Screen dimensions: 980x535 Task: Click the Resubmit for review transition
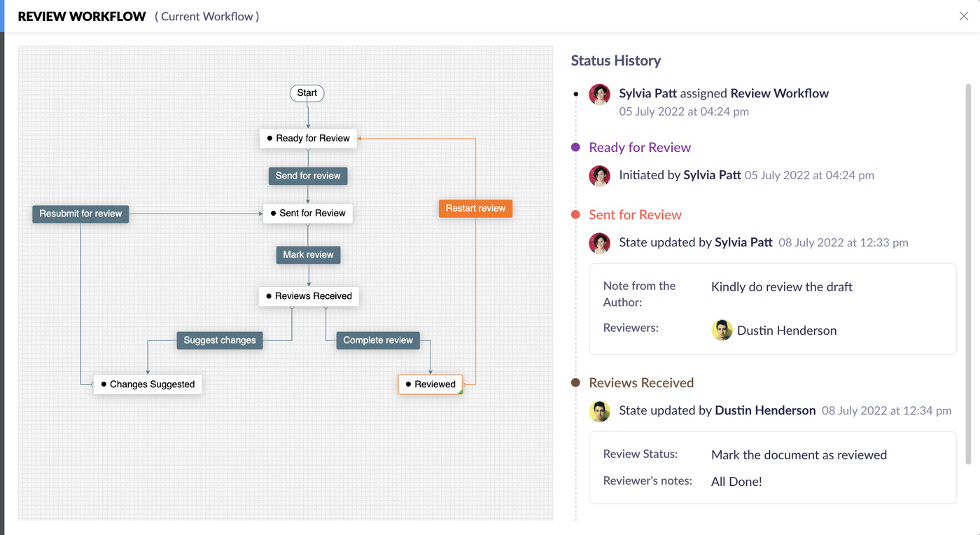point(80,214)
